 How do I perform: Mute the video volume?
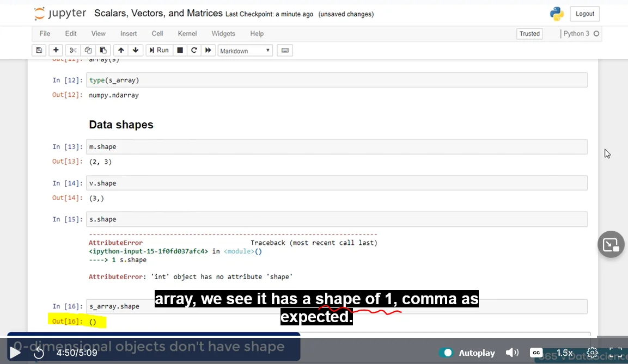click(x=512, y=353)
